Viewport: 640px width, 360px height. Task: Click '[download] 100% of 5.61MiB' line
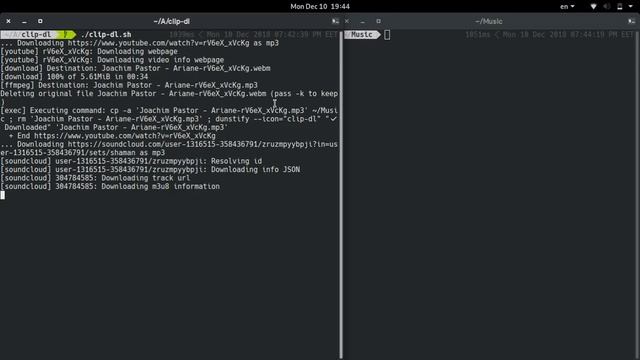point(74,77)
